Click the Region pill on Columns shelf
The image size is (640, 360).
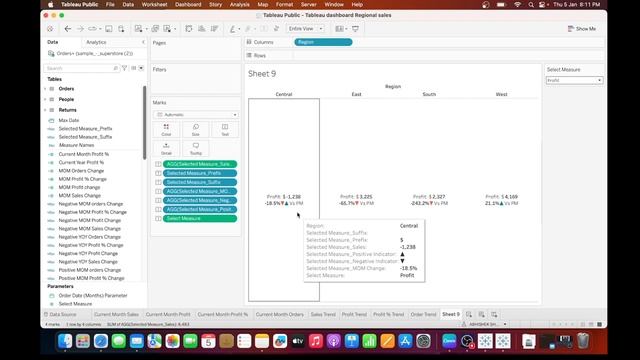click(x=323, y=42)
